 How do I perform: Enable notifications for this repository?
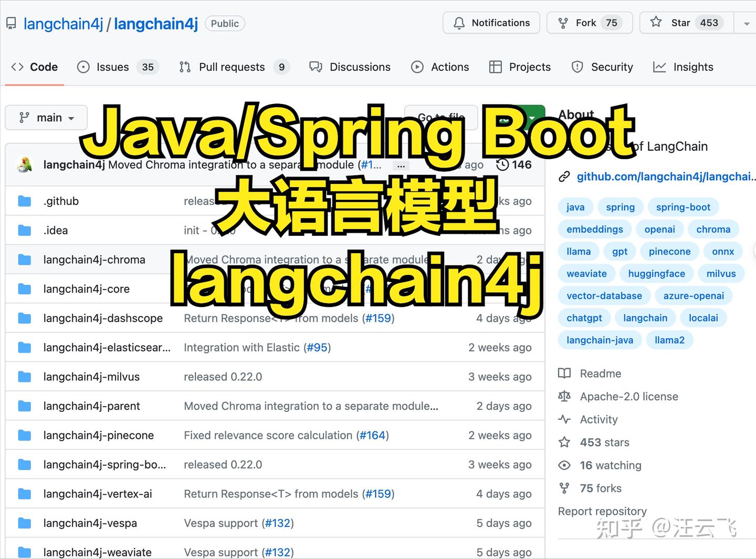[x=490, y=23]
